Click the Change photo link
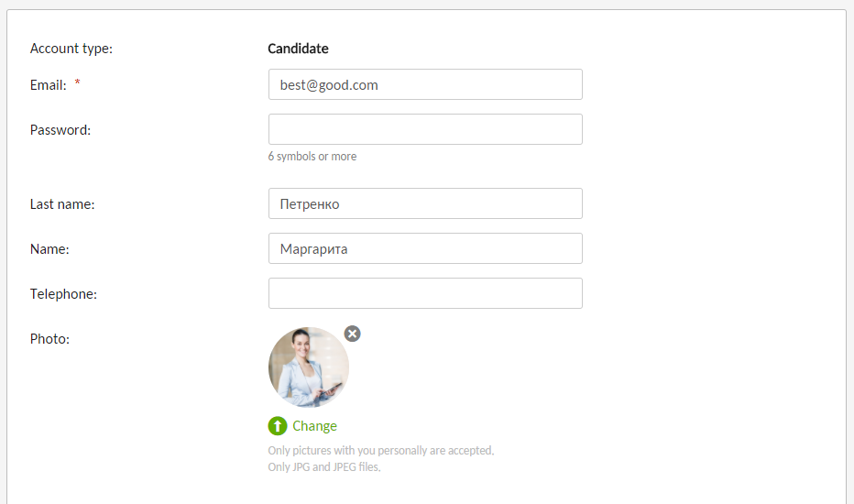854x504 pixels. click(x=315, y=426)
